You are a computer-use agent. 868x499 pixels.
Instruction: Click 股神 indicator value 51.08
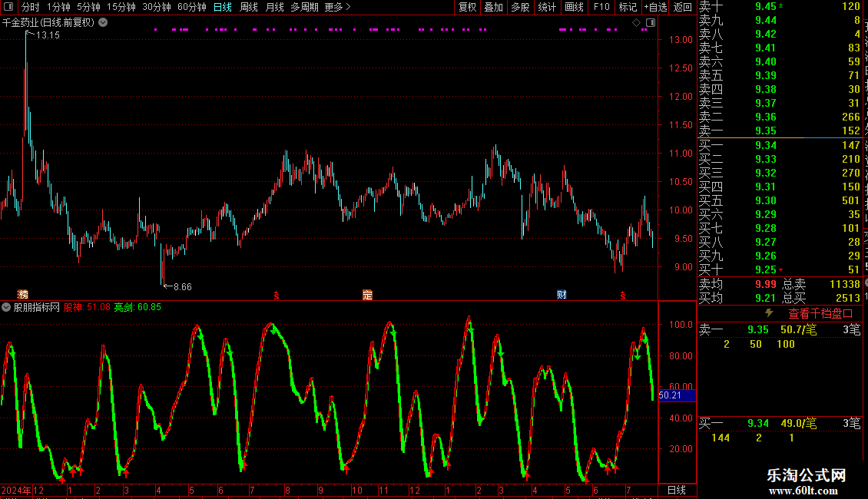pos(98,307)
